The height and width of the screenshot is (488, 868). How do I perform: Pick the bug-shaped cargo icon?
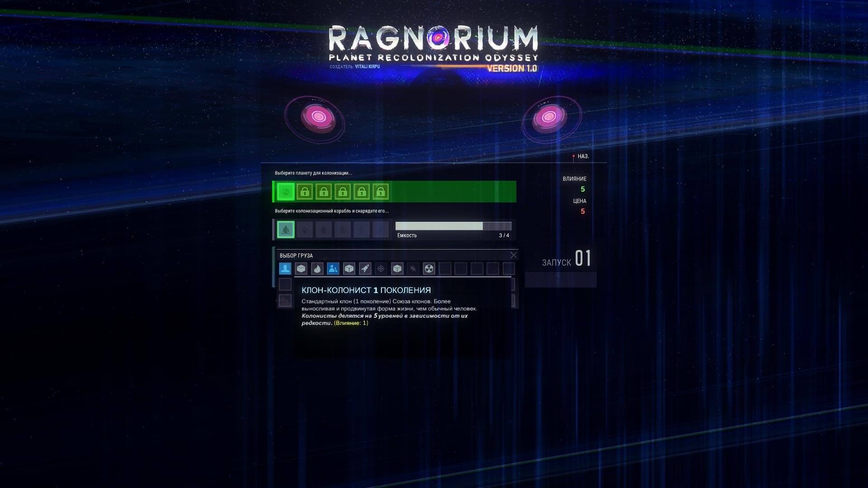click(x=413, y=269)
